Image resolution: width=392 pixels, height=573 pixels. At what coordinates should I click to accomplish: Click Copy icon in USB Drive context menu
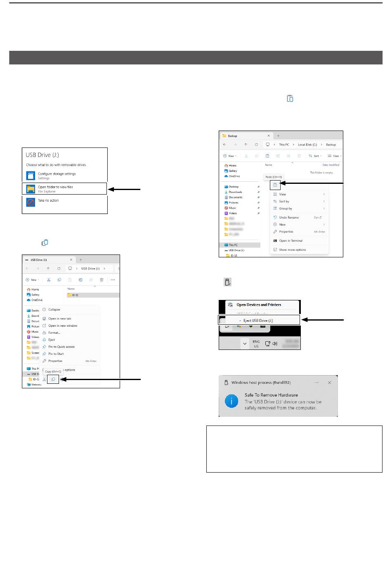pos(53,379)
